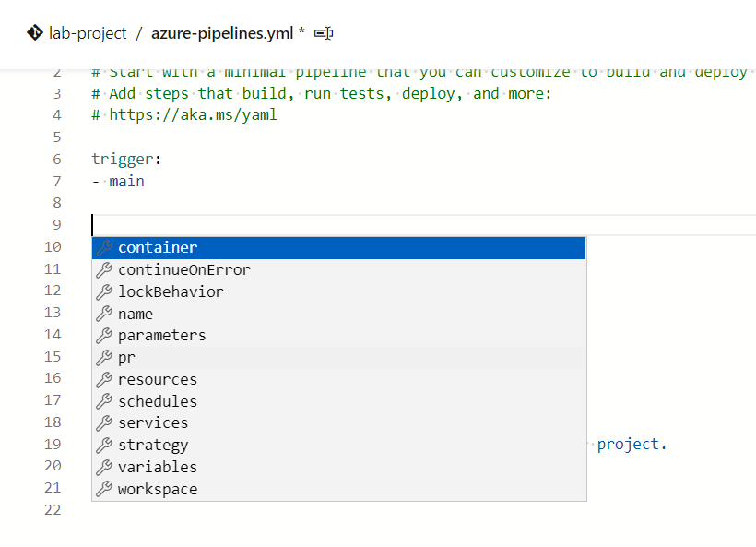Click the wrench icon beside resources

[x=104, y=379]
